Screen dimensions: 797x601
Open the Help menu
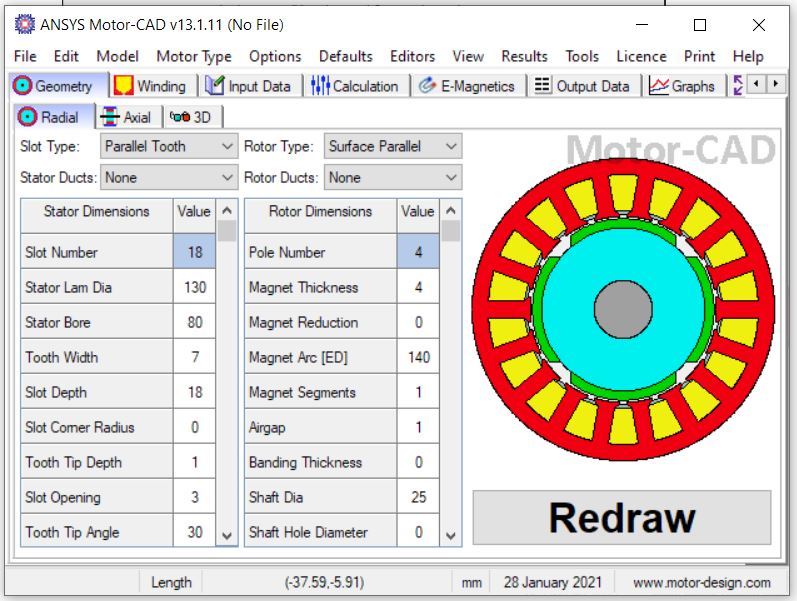pos(748,56)
